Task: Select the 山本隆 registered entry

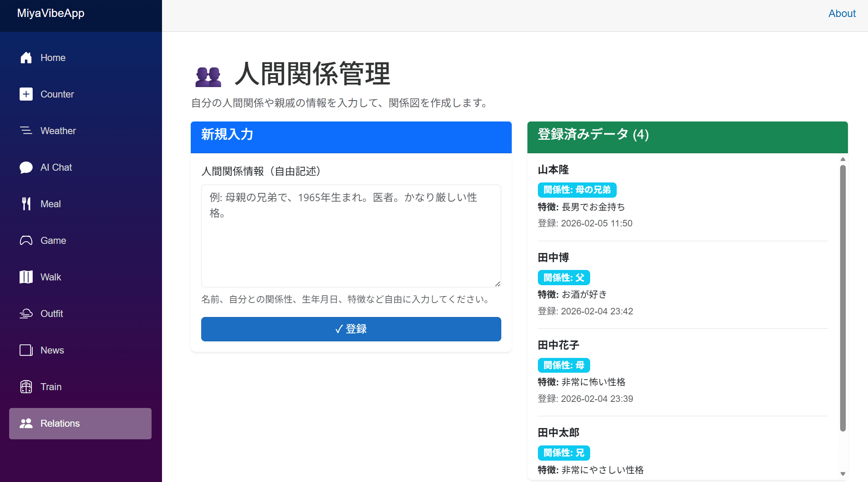Action: (553, 170)
